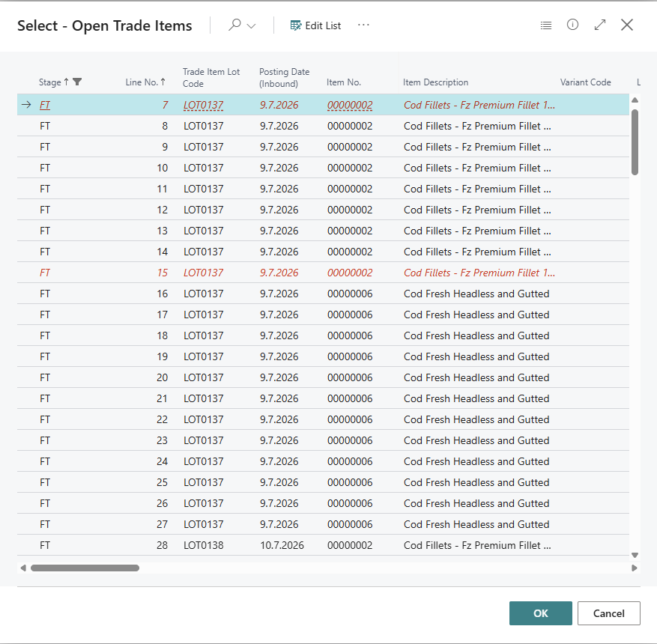Sort by the Line No. column header
This screenshot has height=644, width=657.
[x=142, y=82]
